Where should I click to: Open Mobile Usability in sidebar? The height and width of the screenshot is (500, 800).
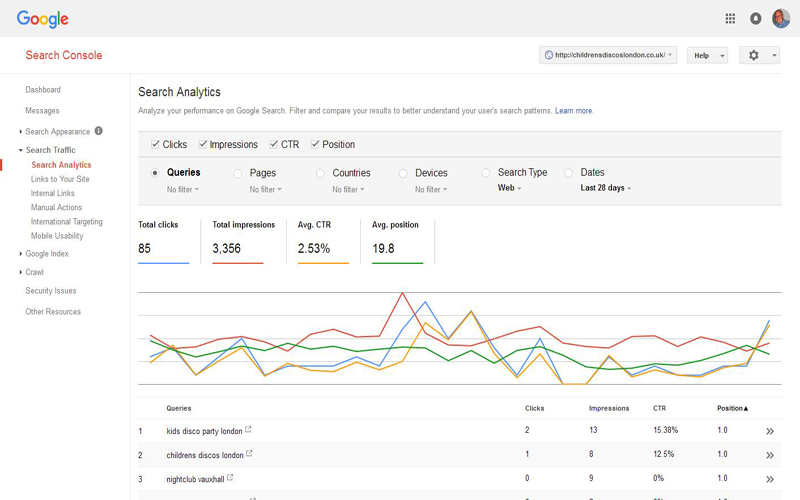tap(57, 236)
